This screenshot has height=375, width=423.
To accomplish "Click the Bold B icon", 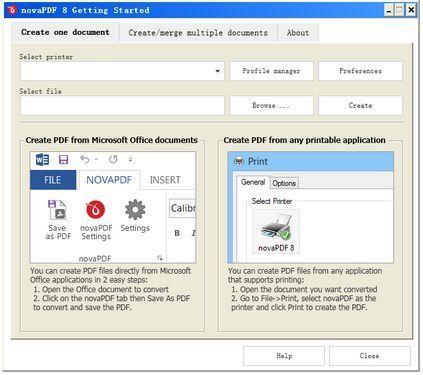I will pos(177,233).
